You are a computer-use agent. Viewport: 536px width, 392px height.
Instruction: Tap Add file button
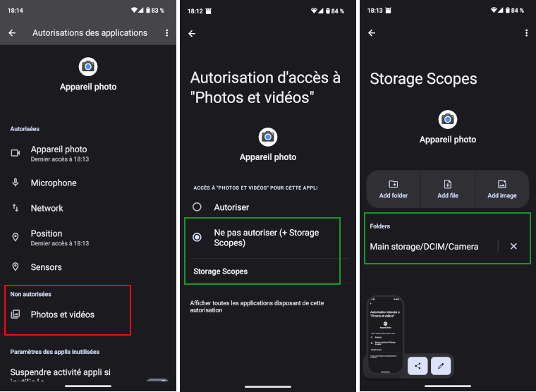point(448,190)
